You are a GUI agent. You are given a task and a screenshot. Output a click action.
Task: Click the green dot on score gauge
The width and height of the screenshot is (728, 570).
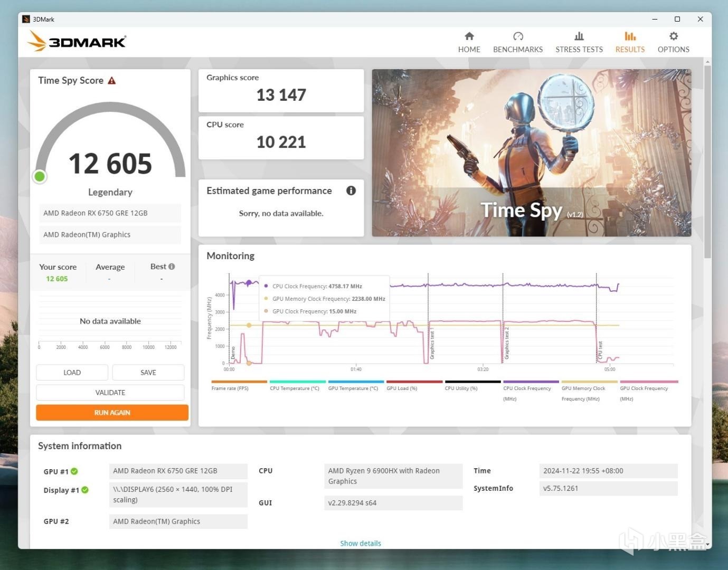click(40, 176)
